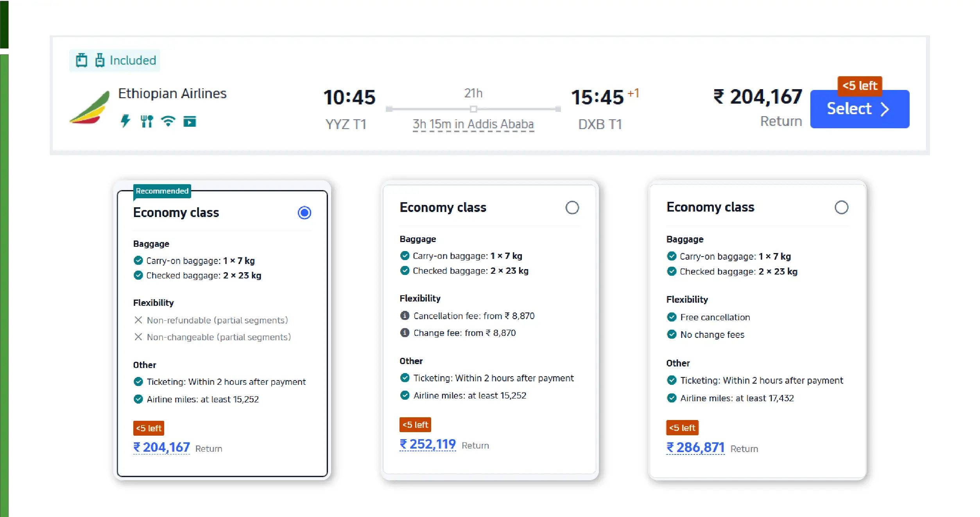Expand the ₹ 286,871 fare price breakdown
This screenshot has height=517, width=980.
[695, 447]
